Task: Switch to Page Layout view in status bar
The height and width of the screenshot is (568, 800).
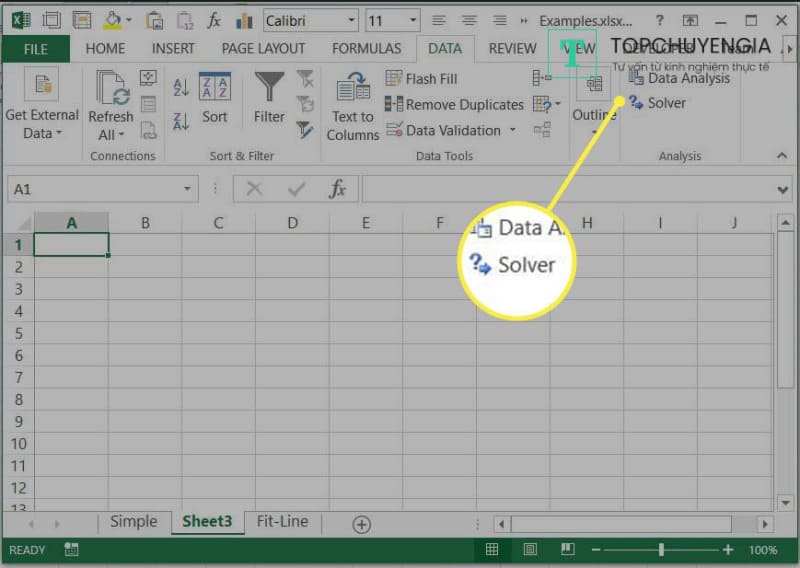Action: pyautogui.click(x=530, y=549)
